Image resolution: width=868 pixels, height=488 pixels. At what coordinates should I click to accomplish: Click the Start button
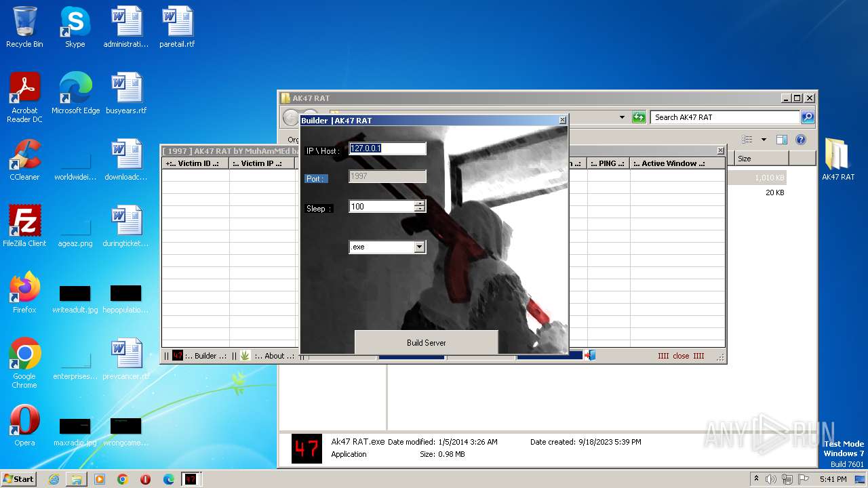(x=18, y=479)
